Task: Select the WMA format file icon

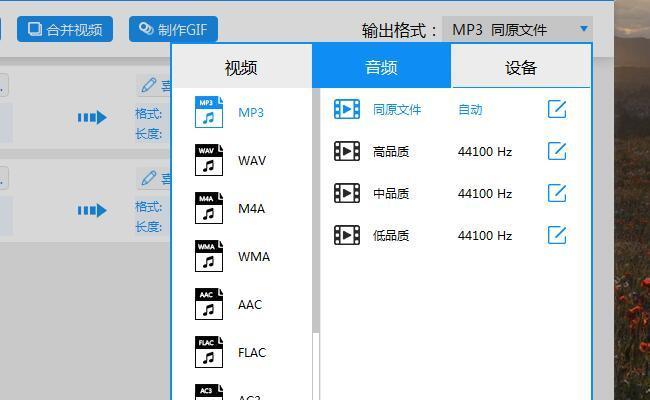Action: click(209, 256)
